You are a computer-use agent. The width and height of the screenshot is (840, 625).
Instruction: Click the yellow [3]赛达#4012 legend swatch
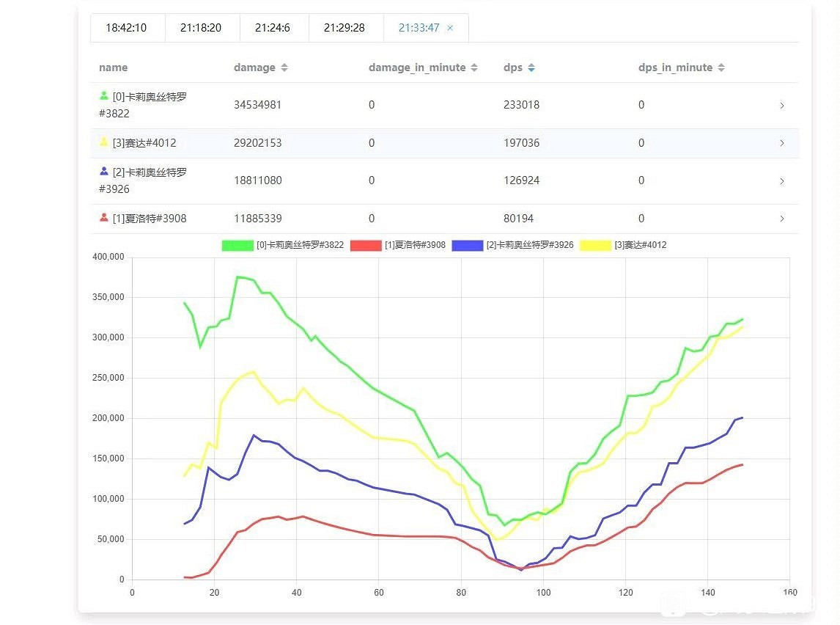point(595,245)
